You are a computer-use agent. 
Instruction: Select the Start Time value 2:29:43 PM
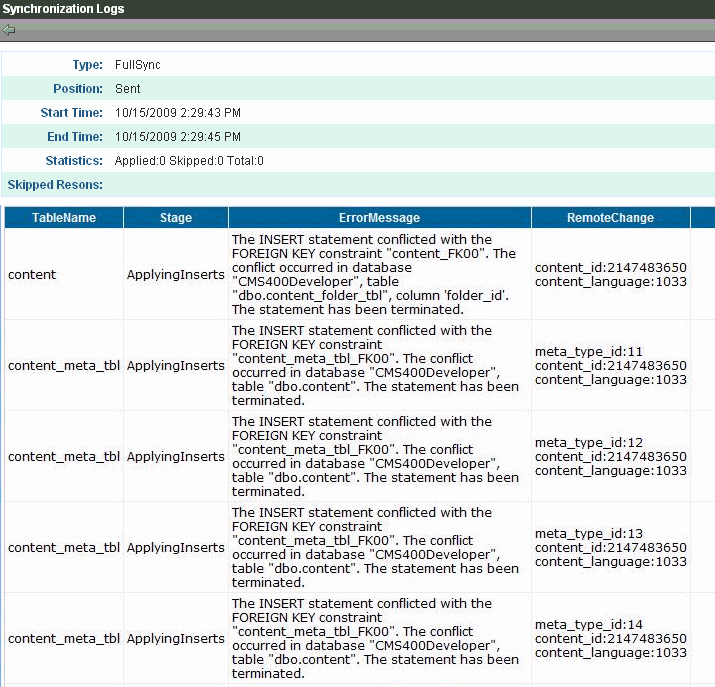click(x=178, y=113)
